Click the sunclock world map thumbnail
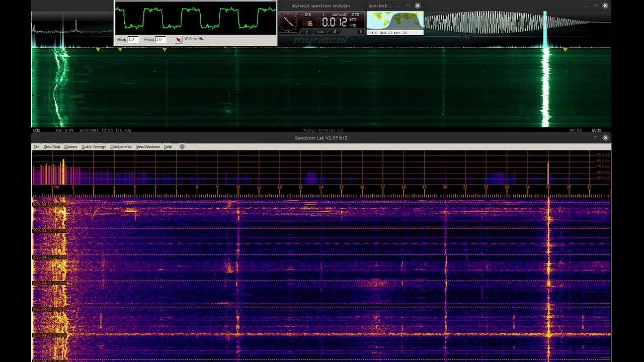644x362 pixels. click(x=395, y=21)
